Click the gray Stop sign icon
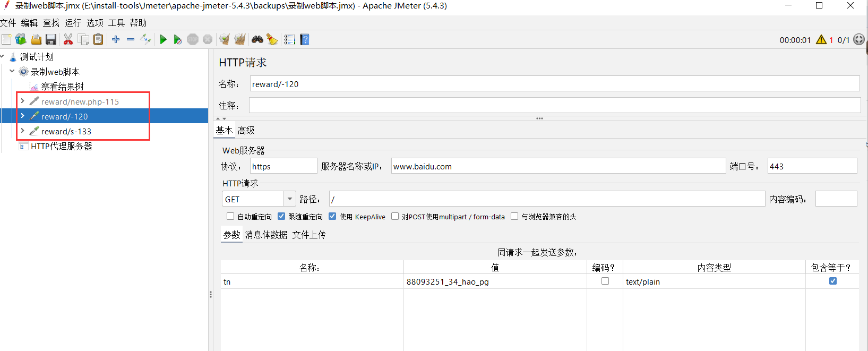 (x=193, y=39)
